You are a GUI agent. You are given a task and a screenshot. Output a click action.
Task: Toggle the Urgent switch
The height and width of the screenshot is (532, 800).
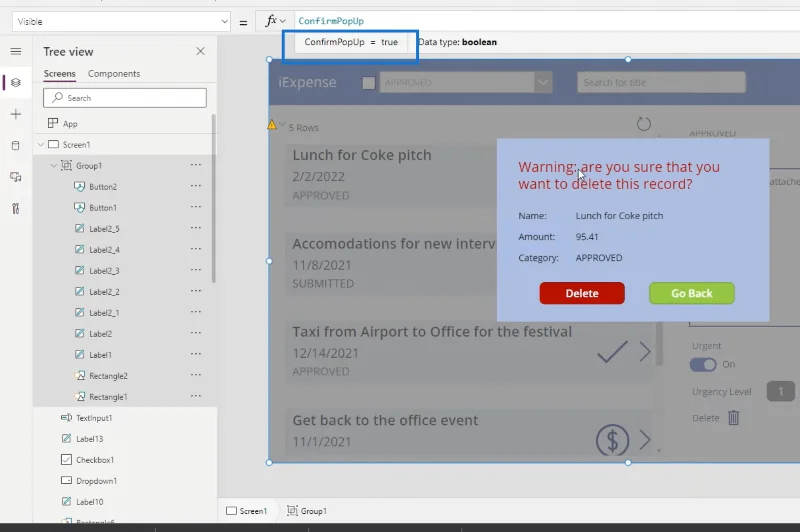point(703,364)
